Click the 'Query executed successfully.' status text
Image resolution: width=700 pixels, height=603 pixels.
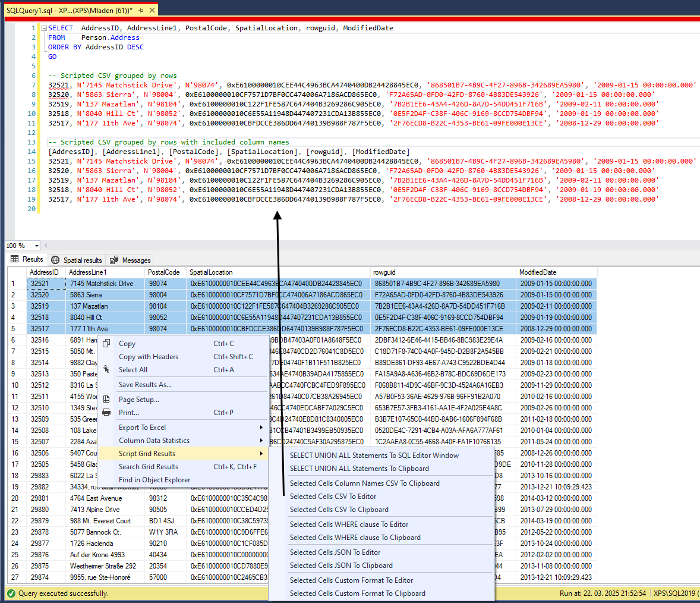[64, 593]
